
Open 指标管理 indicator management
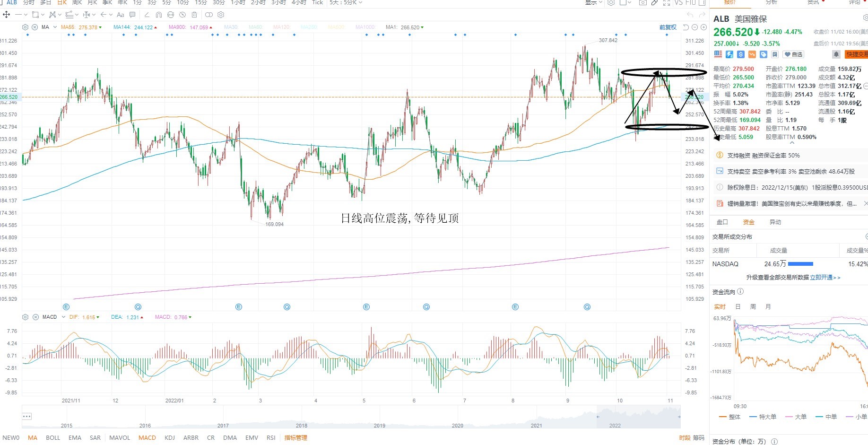pos(296,438)
